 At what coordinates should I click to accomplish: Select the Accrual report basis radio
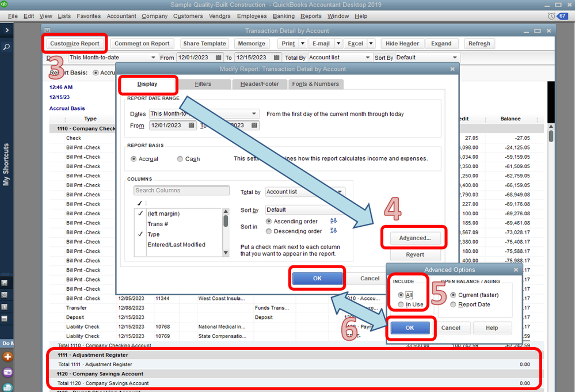coord(134,159)
